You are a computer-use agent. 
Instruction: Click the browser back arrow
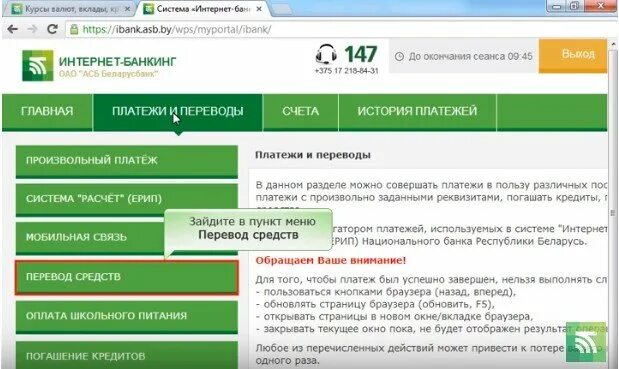(x=13, y=29)
